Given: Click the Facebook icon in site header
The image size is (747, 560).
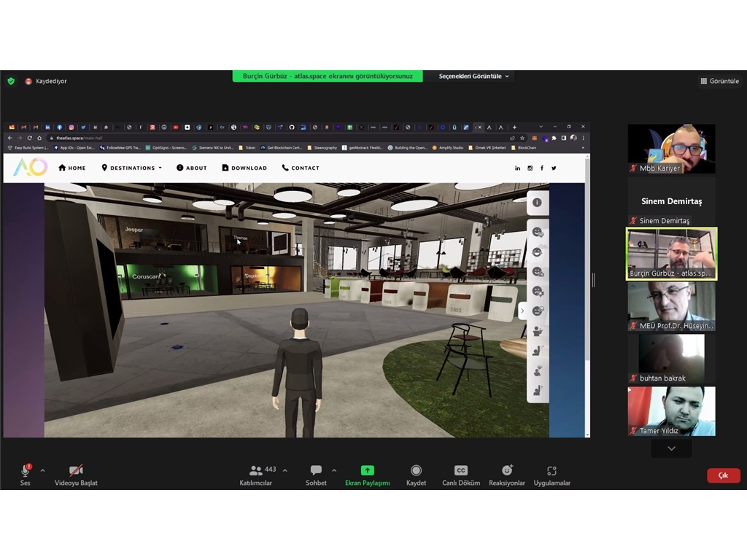Looking at the screenshot, I should (542, 168).
